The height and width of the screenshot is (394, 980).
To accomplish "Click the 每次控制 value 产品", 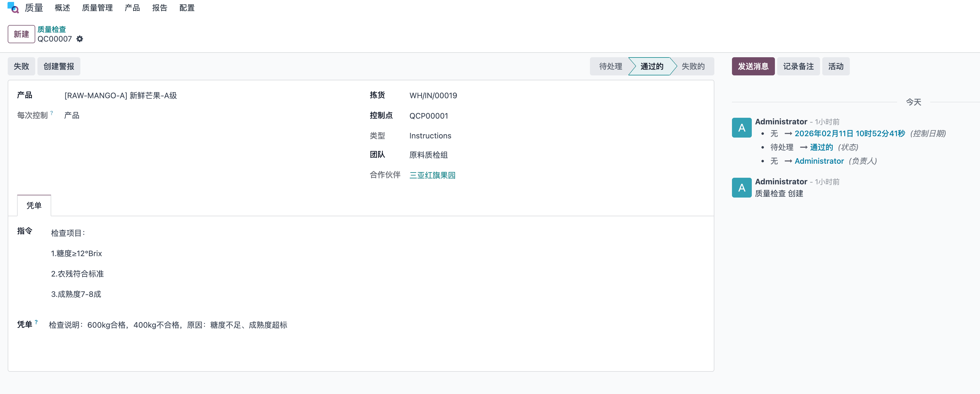I will [x=72, y=115].
